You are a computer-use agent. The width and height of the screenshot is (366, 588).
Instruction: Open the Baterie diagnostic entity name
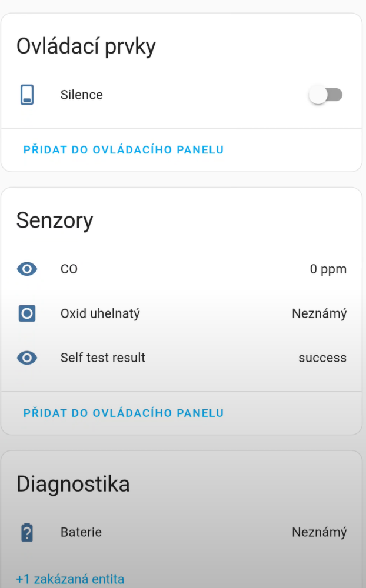click(81, 532)
